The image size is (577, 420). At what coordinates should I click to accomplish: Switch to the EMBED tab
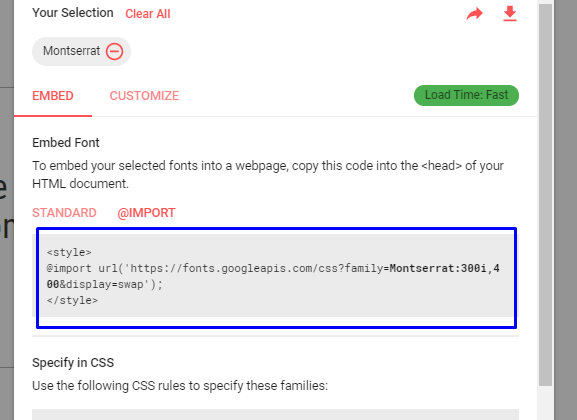coord(53,96)
